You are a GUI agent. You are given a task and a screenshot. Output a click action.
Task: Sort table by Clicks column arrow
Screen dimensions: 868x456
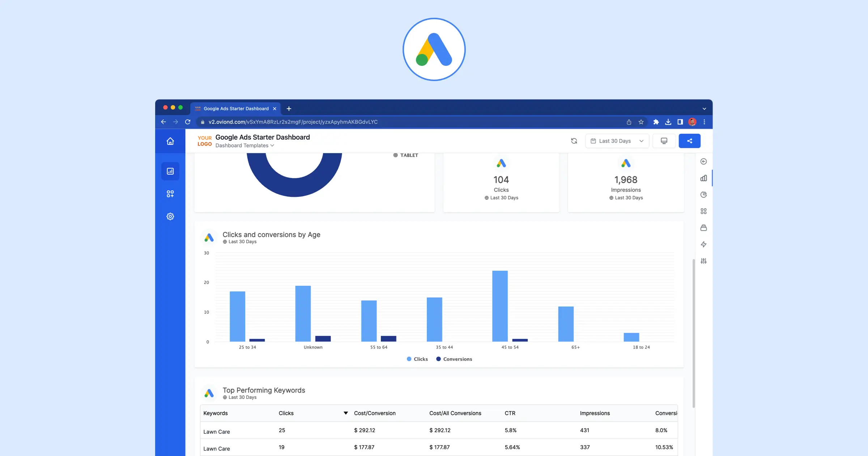(x=346, y=413)
